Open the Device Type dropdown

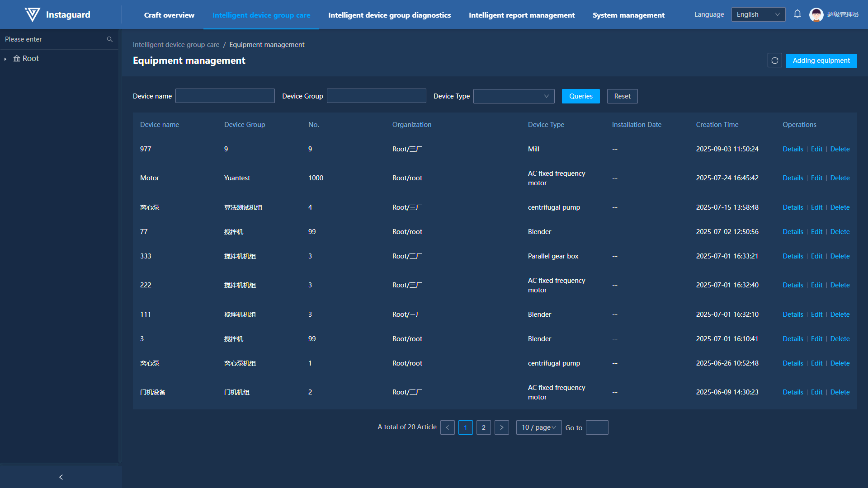tap(514, 96)
